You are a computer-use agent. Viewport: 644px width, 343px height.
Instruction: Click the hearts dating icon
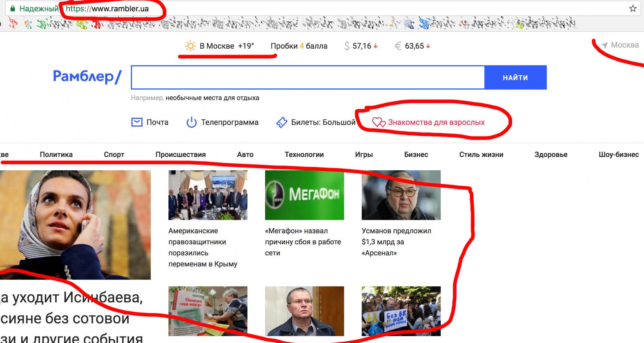379,122
